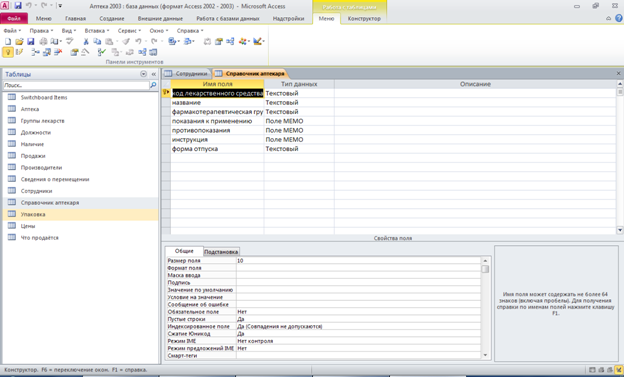Click the Undo arrow in the menu toolbar
This screenshot has height=377, width=624.
(x=138, y=41)
